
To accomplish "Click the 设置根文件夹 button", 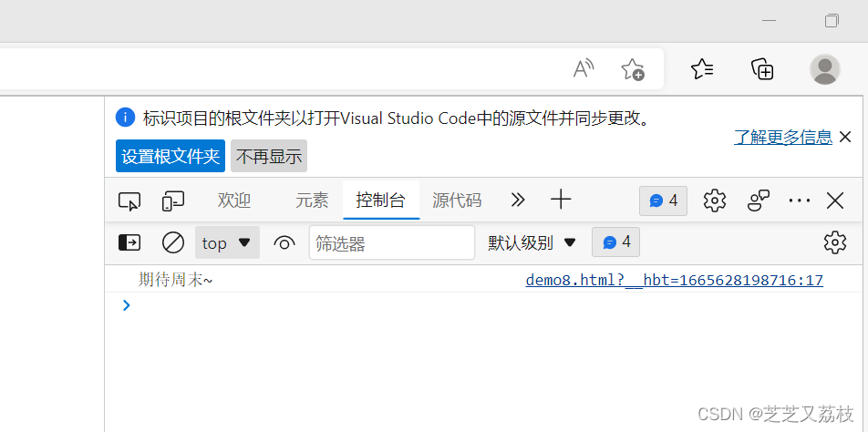I will [x=170, y=156].
